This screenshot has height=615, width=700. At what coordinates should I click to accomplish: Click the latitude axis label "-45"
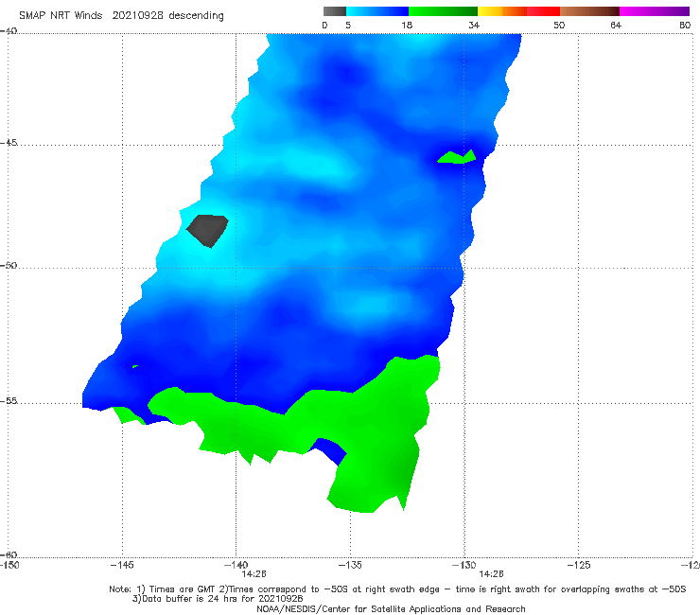(x=9, y=143)
